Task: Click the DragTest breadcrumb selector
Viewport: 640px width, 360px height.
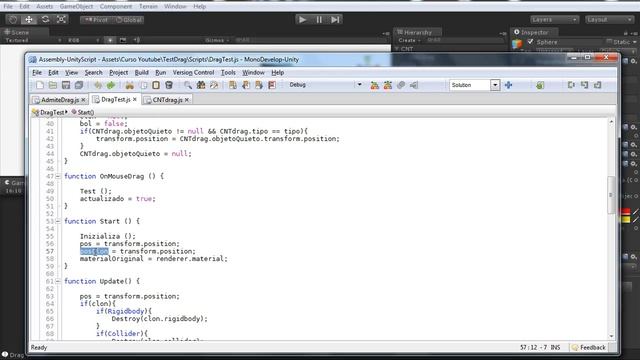Action: (x=50, y=112)
